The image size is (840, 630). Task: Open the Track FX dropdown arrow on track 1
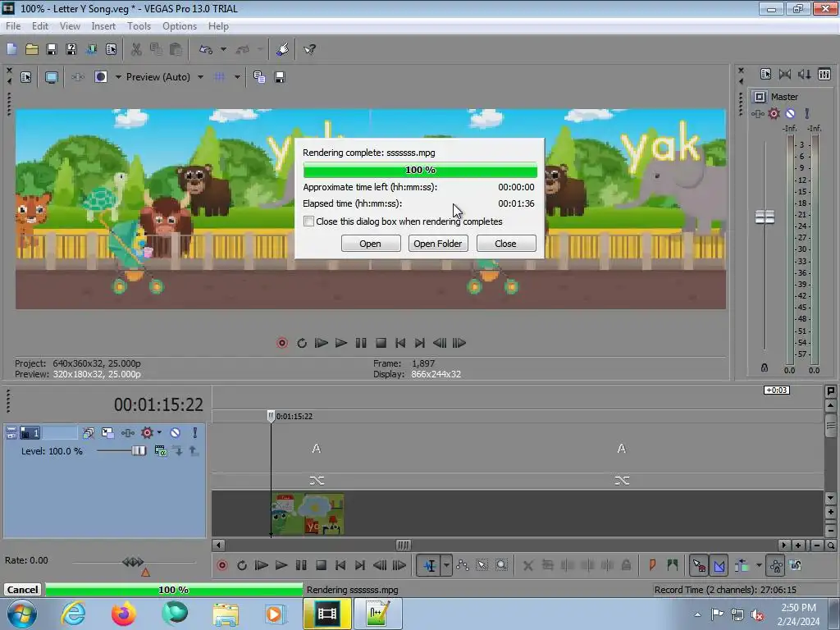(x=159, y=432)
